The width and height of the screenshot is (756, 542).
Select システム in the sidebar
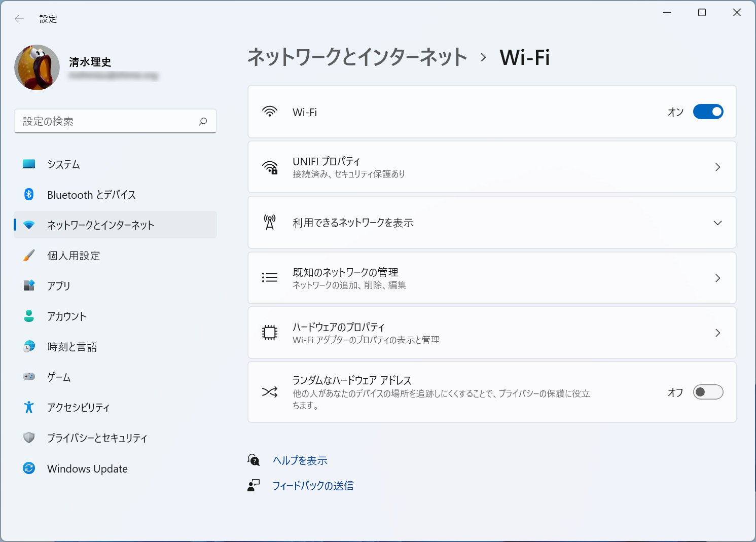pyautogui.click(x=63, y=164)
